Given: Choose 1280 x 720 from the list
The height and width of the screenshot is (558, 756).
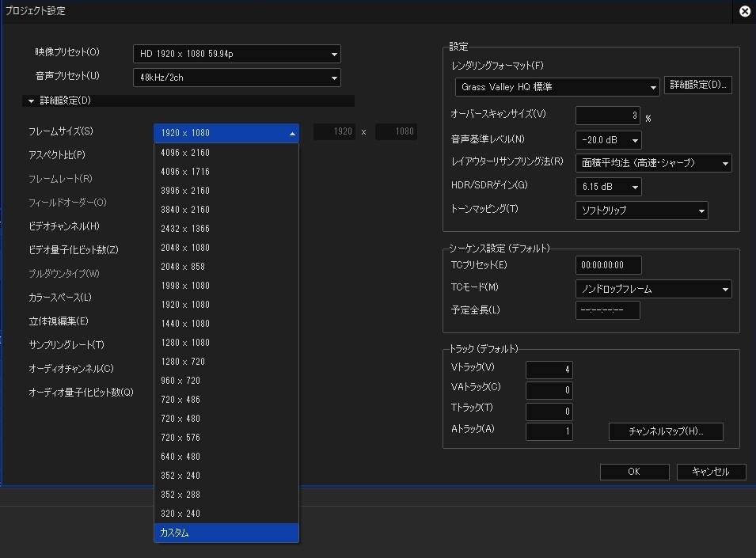Looking at the screenshot, I should [x=183, y=362].
